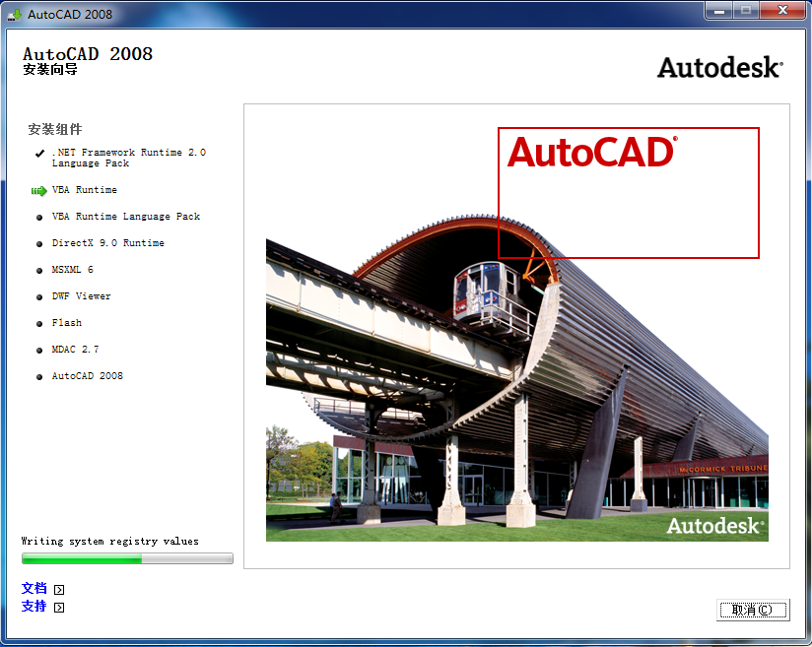Click the AutoCAD 2008 component list entry
Screen dimensions: 812x647
pyautogui.click(x=87, y=375)
